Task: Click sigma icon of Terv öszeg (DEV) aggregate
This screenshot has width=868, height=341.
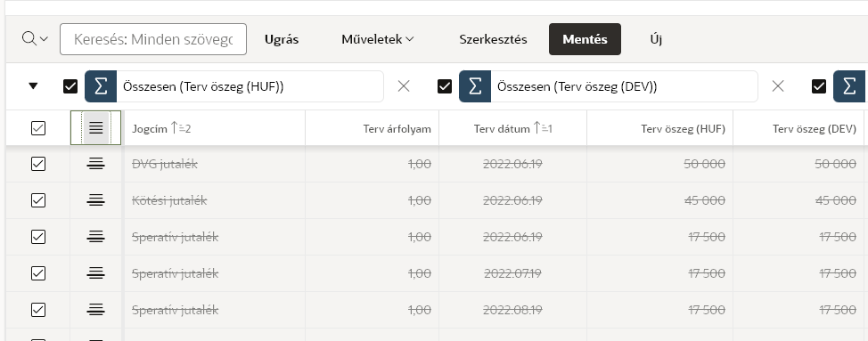Action: click(474, 86)
